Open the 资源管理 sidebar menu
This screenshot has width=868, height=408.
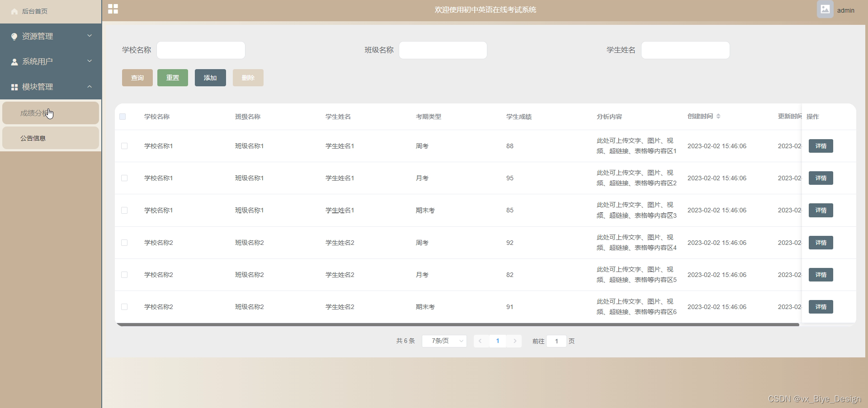(51, 36)
